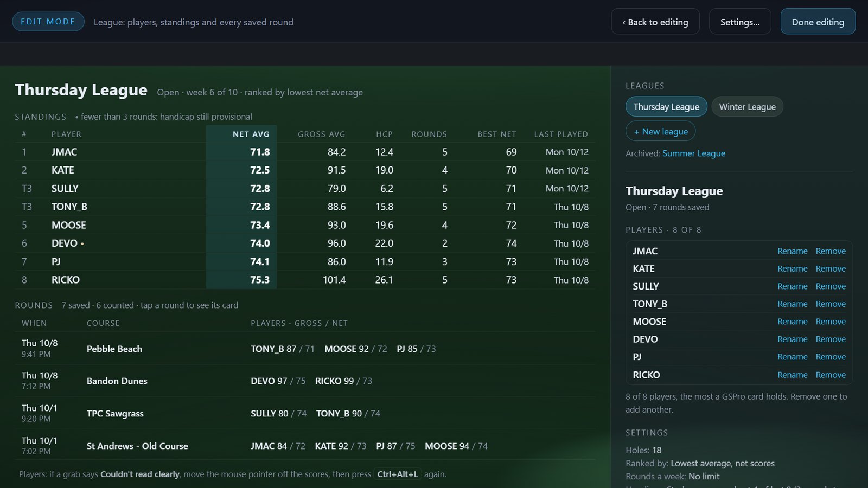Click net average 71.8 cell

(x=260, y=152)
